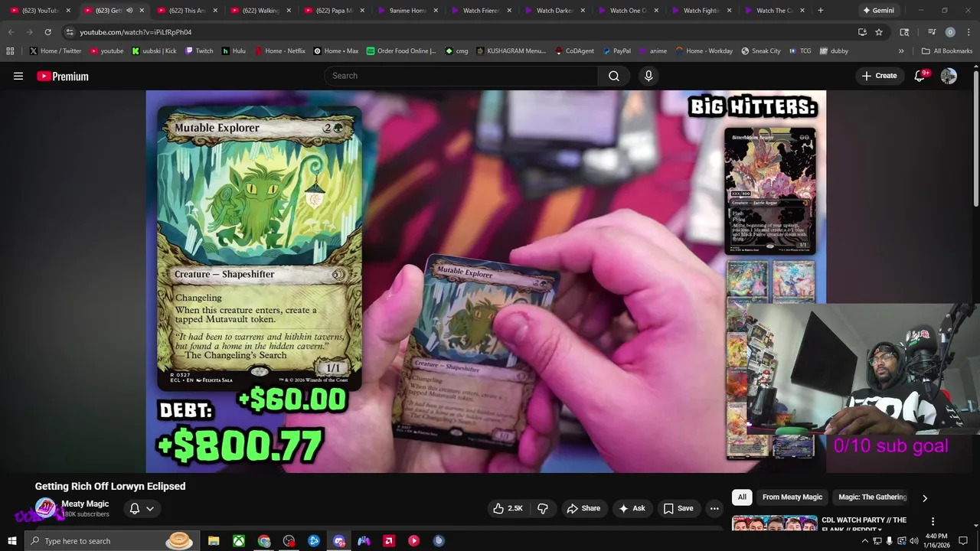Show hidden system tray icons
The height and width of the screenshot is (551, 980).
click(865, 541)
